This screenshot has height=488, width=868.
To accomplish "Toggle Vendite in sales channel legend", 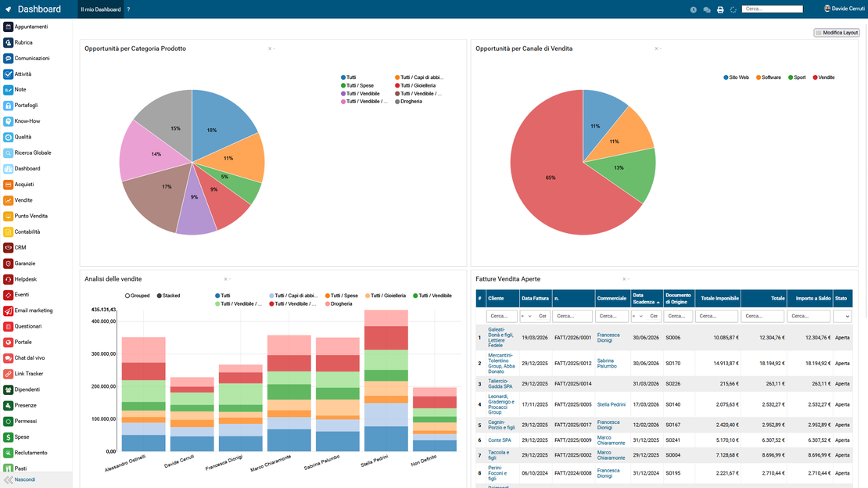I will click(823, 77).
